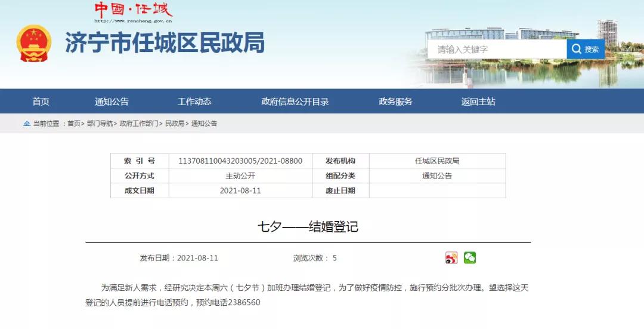Click the 任城区民政局 publisher cell

point(437,161)
